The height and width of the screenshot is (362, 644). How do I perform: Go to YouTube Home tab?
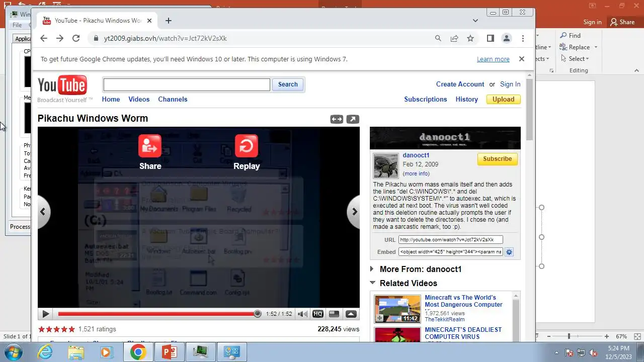[x=111, y=99]
